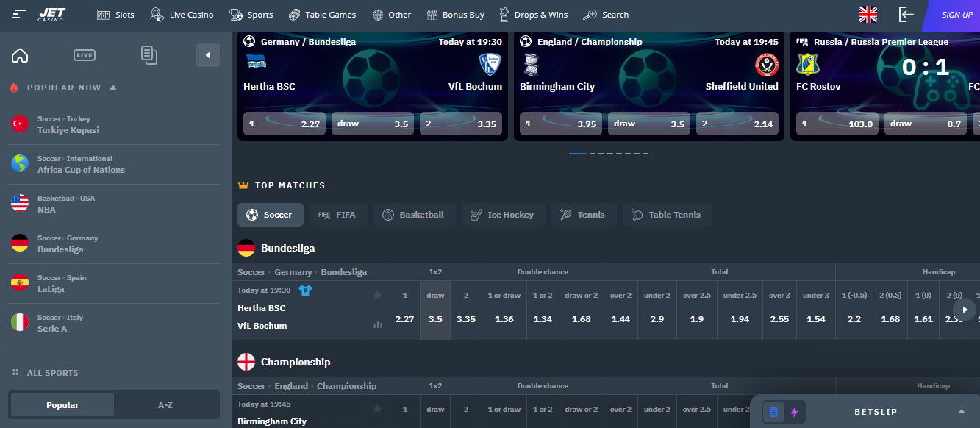This screenshot has height=428, width=980.
Task: Open Bonus Buy menu
Action: tap(455, 15)
